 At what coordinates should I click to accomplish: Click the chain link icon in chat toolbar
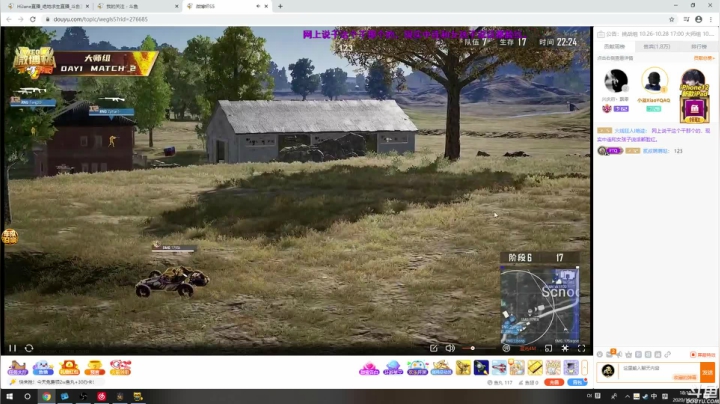click(668, 354)
